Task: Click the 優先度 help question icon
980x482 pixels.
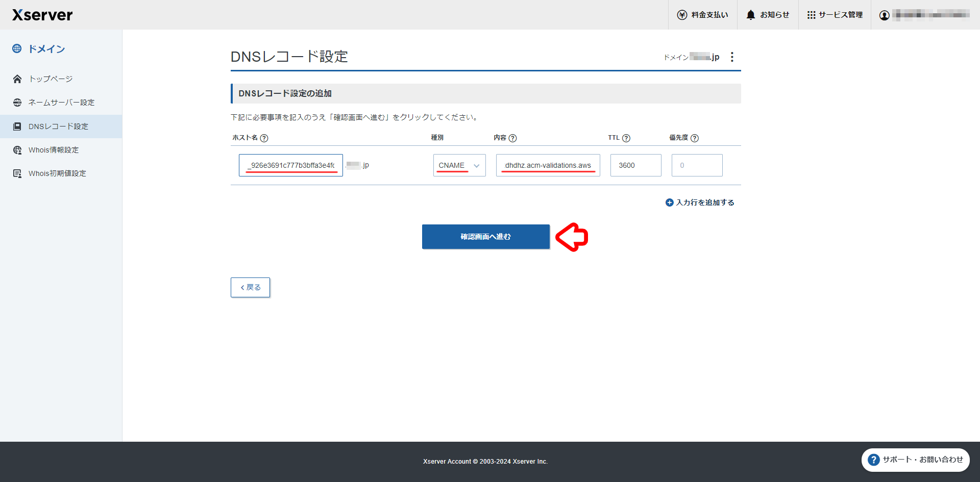Action: click(695, 138)
